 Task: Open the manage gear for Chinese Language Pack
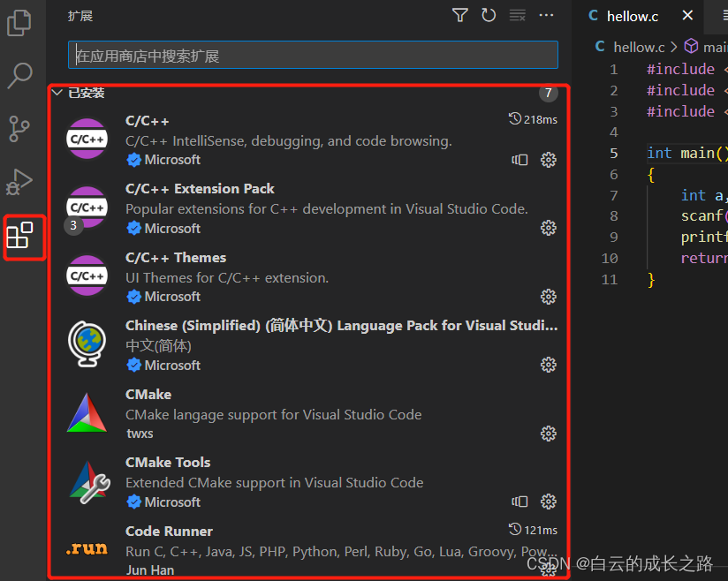point(549,365)
